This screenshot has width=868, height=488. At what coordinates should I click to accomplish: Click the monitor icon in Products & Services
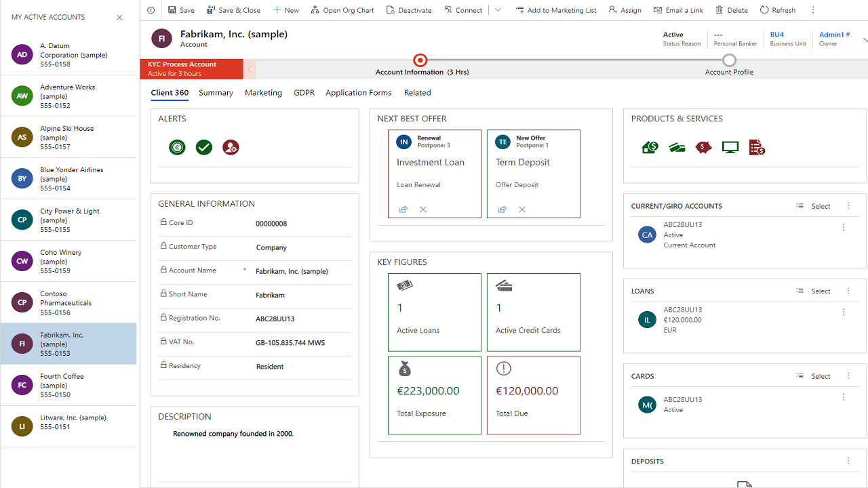tap(730, 148)
